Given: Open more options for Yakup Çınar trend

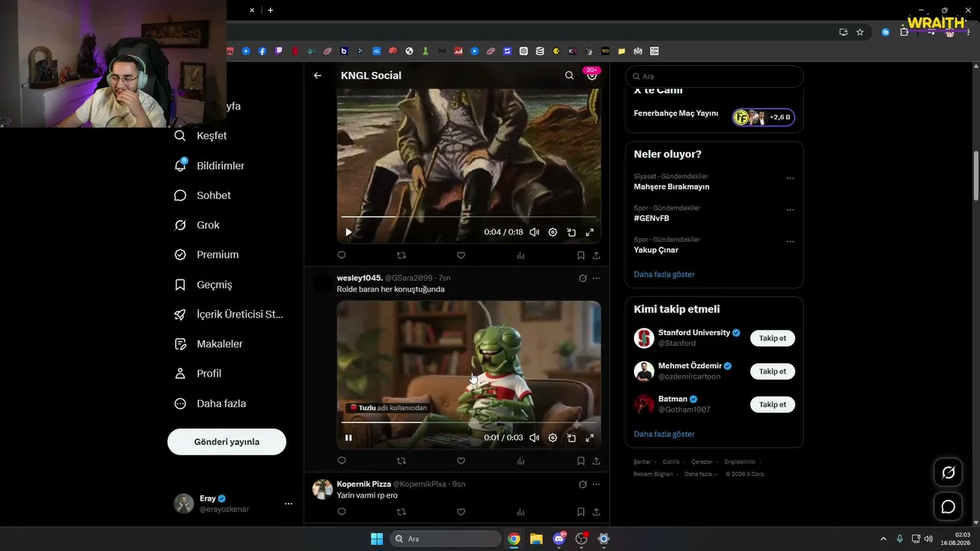Looking at the screenshot, I should 790,241.
